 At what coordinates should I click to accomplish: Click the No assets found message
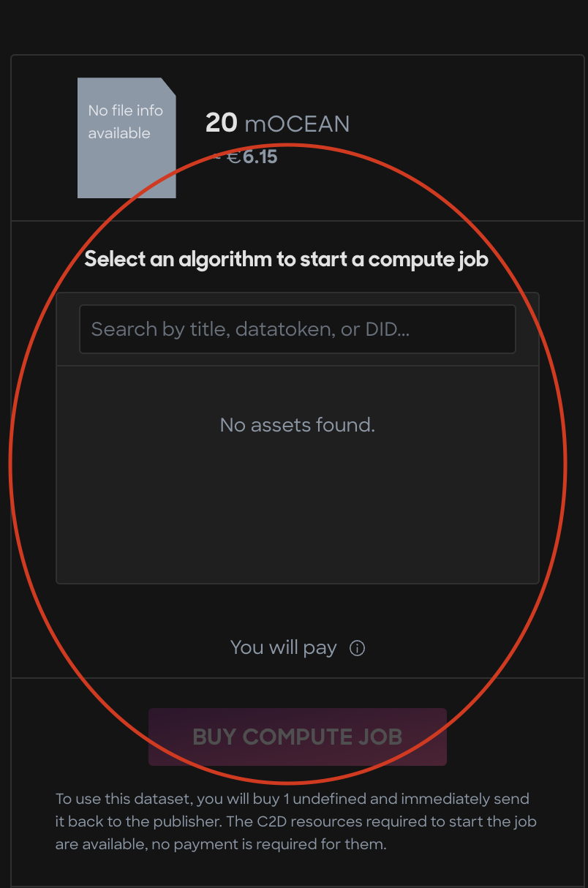pos(298,425)
